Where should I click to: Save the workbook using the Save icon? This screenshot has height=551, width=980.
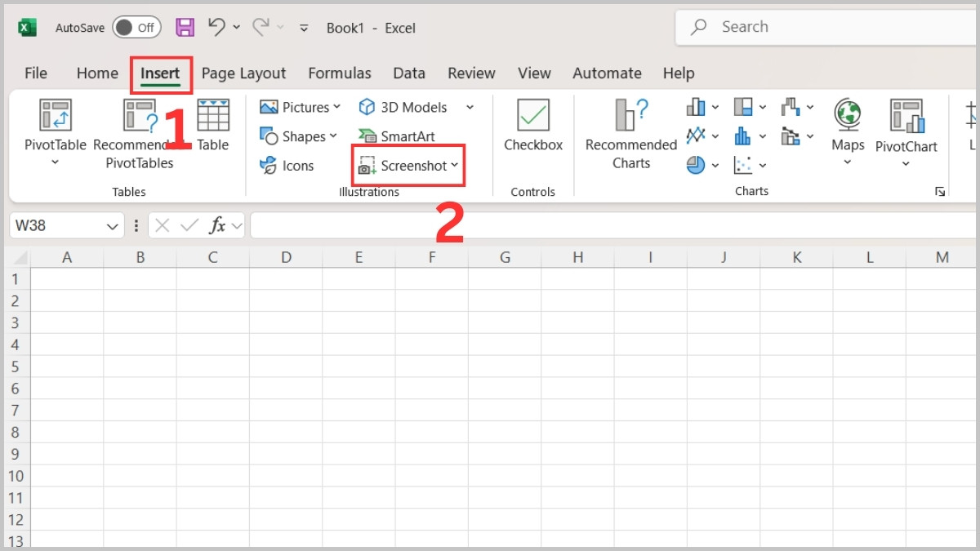pos(185,27)
